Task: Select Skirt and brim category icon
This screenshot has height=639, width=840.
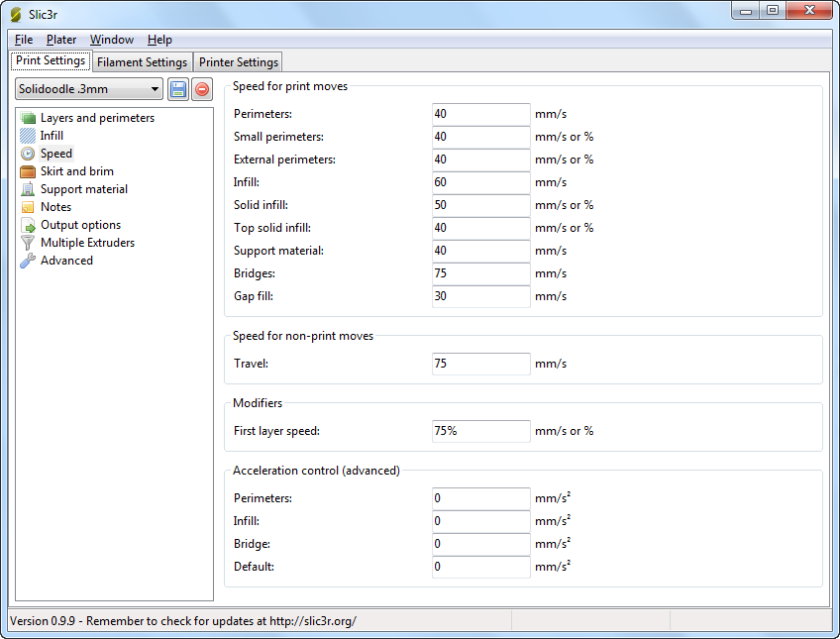Action: [28, 171]
